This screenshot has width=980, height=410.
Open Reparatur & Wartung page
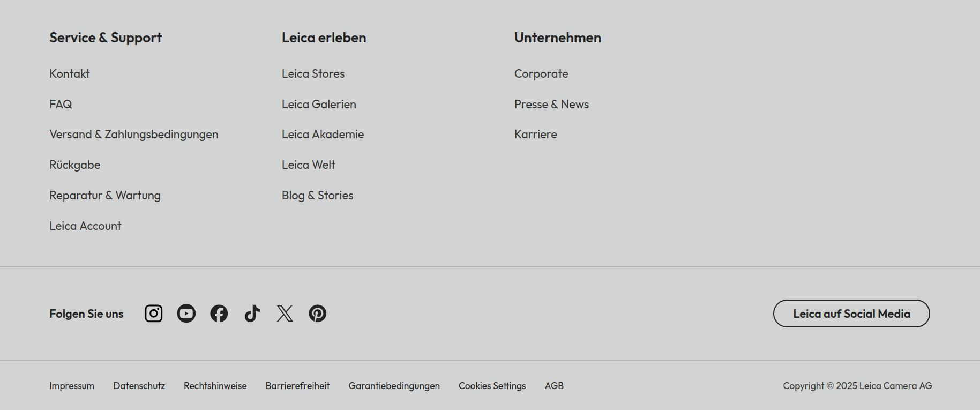[105, 196]
